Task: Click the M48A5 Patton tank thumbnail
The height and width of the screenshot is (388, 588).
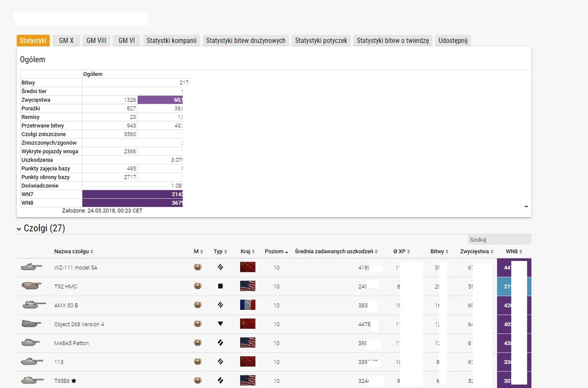Action: 31,342
